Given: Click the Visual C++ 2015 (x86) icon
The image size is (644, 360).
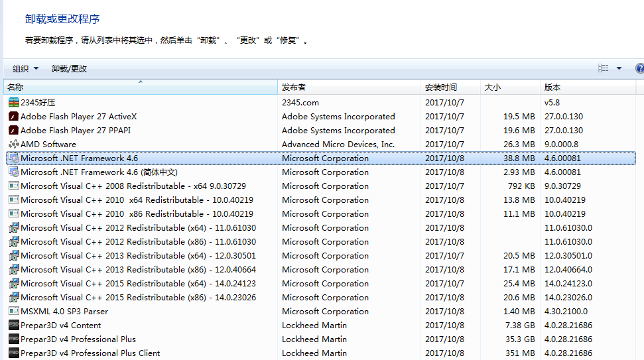Looking at the screenshot, I should [13, 298].
